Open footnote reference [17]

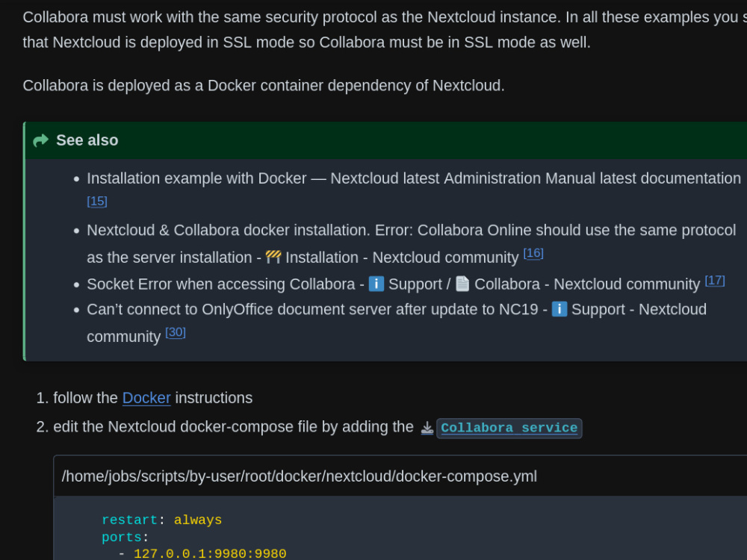click(x=715, y=281)
